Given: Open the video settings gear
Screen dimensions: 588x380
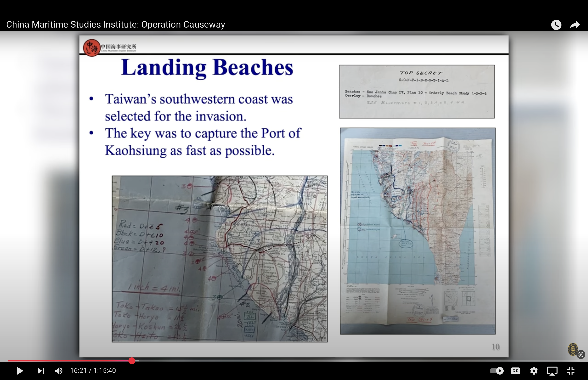Looking at the screenshot, I should [x=534, y=371].
